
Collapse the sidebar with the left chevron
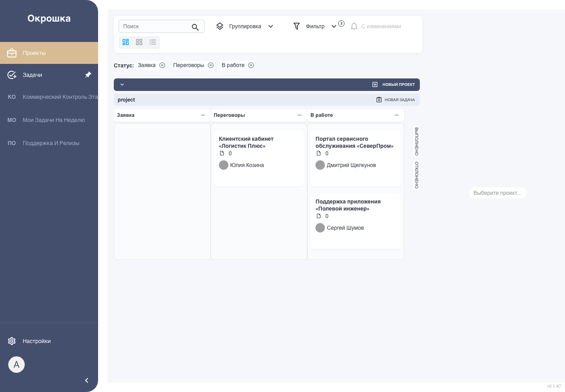(87, 380)
